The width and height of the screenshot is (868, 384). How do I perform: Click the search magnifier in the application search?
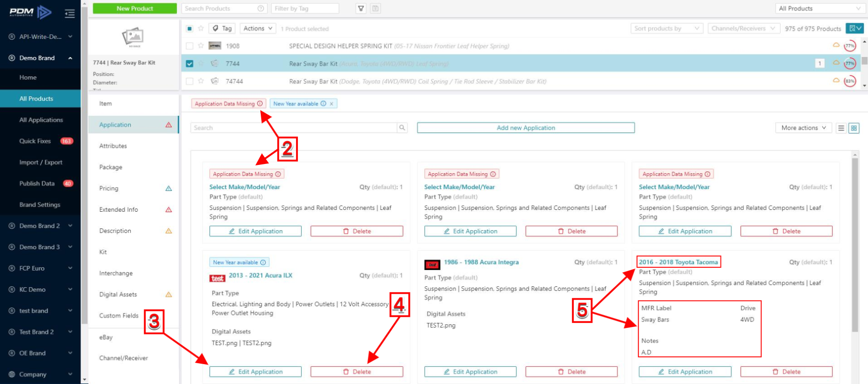402,128
